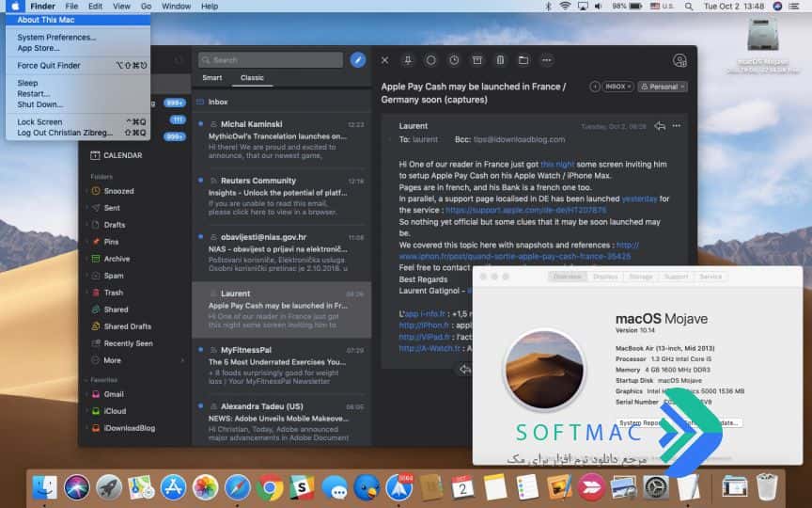
Task: Switch to the Smart inbox tab
Action: tap(211, 78)
